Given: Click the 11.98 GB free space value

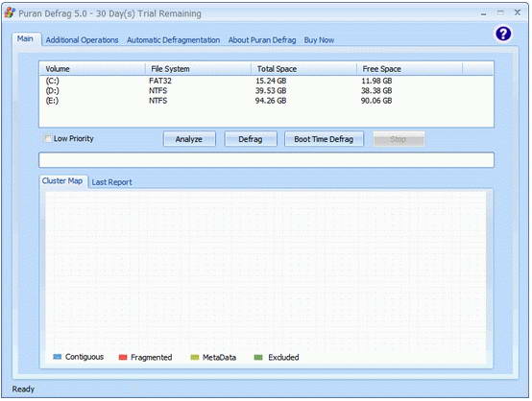Looking at the screenshot, I should [376, 81].
